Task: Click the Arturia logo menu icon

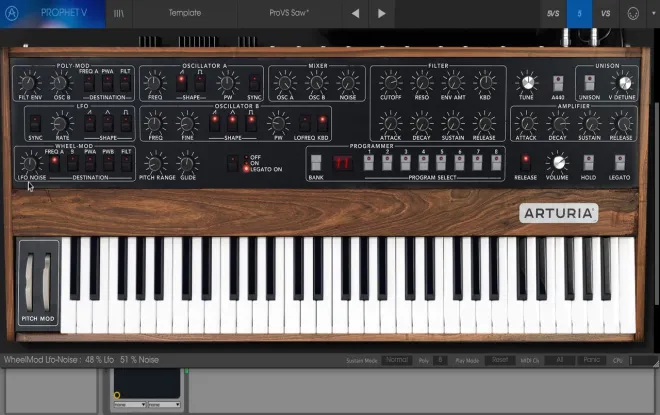Action: [x=11, y=13]
